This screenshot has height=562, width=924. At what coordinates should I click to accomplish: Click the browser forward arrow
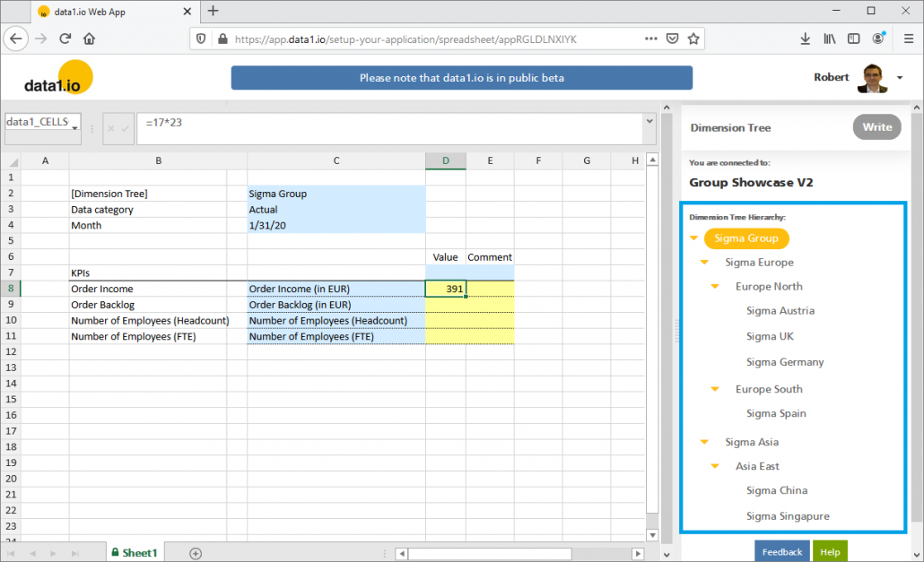coord(40,39)
